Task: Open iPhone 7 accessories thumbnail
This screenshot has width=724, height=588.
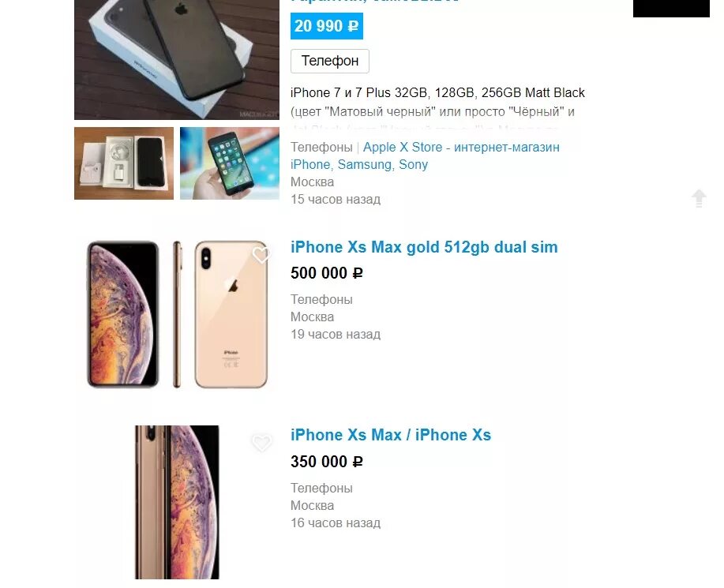Action: [124, 163]
